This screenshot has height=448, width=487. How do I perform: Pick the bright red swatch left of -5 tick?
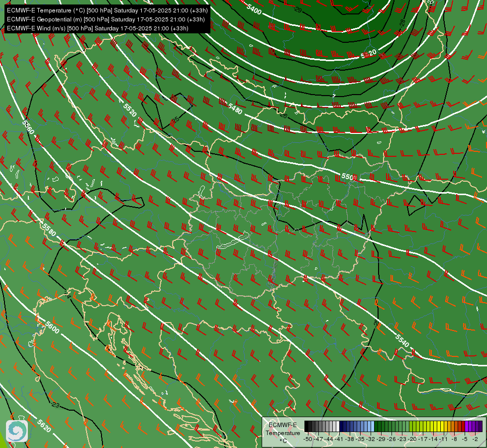click(x=463, y=426)
